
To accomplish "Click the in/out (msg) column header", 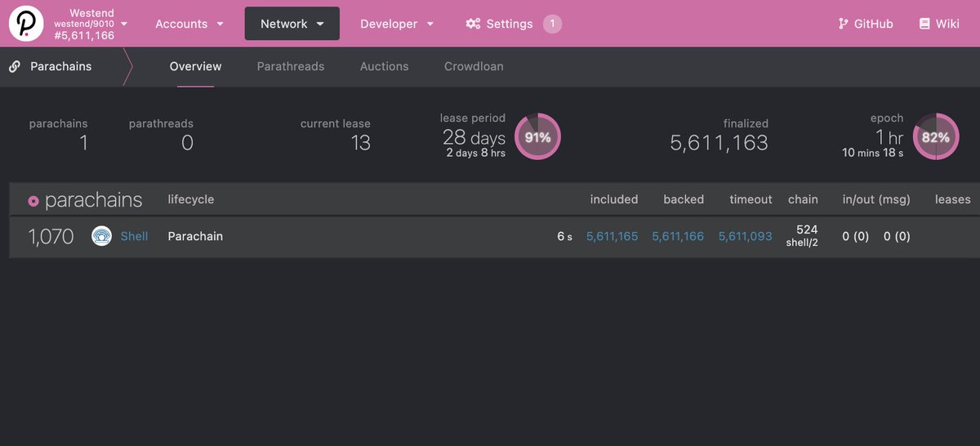I will (x=876, y=199).
